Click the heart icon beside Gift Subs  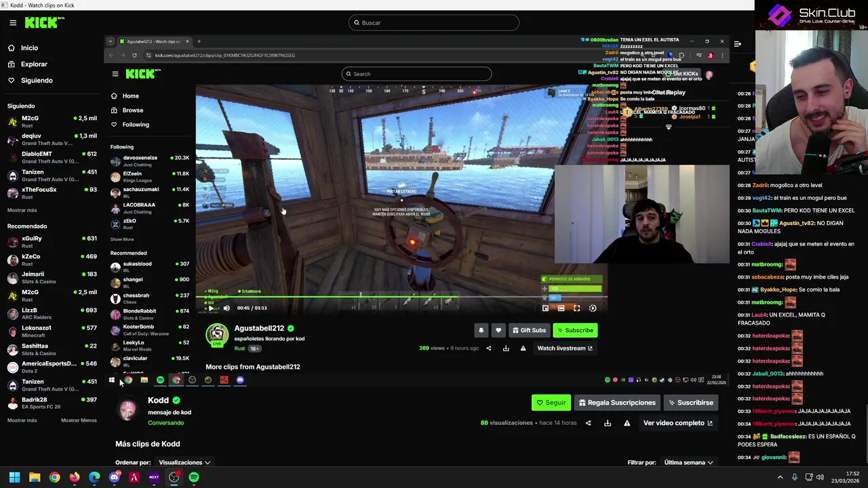[498, 330]
